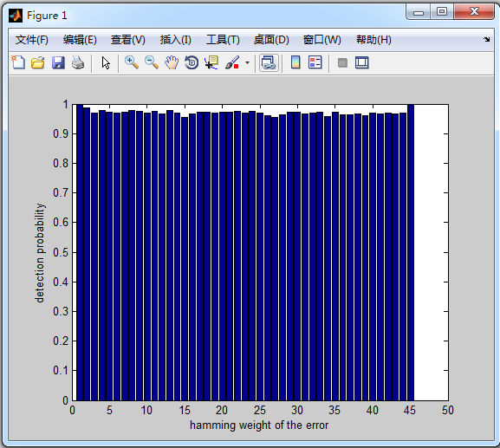Open a file with the folder icon
500x448 pixels.
click(38, 62)
